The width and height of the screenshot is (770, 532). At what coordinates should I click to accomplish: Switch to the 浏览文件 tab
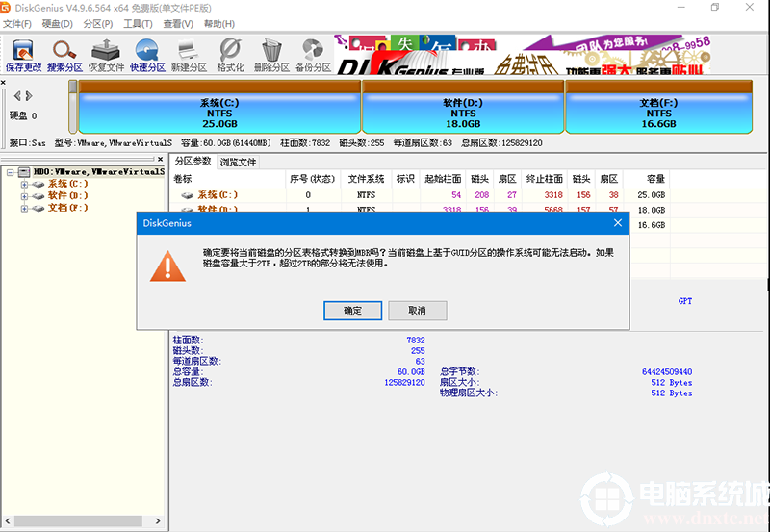click(238, 163)
